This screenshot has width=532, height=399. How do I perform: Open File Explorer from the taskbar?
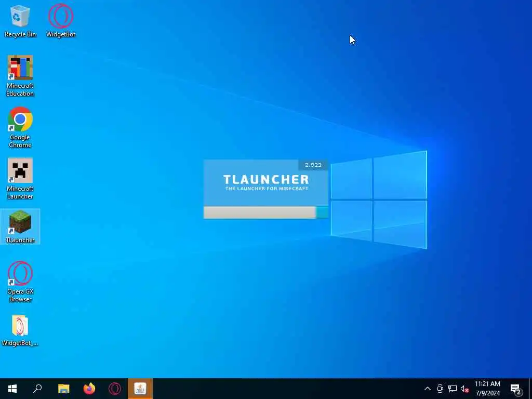63,389
